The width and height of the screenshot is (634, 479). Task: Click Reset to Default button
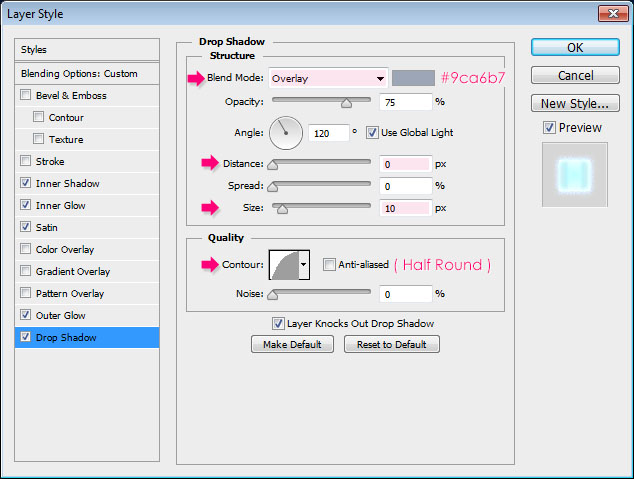point(392,344)
